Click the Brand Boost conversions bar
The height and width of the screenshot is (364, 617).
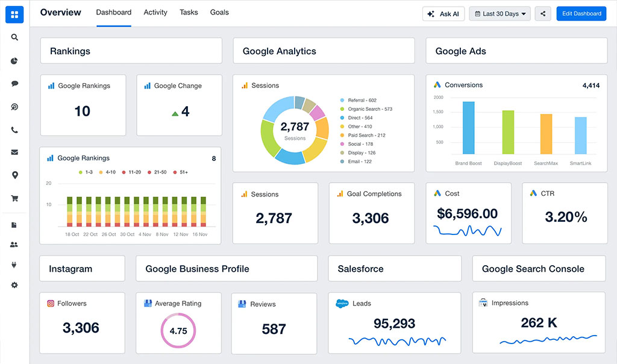pyautogui.click(x=468, y=127)
